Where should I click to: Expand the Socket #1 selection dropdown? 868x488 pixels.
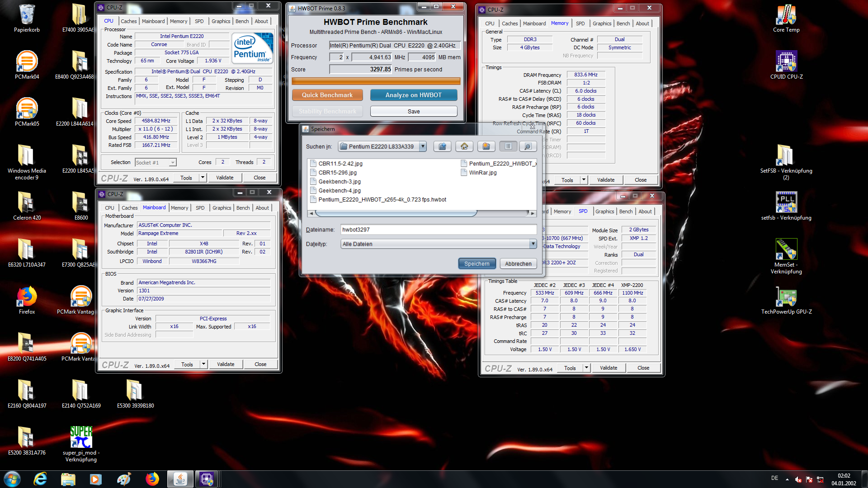[x=172, y=163]
